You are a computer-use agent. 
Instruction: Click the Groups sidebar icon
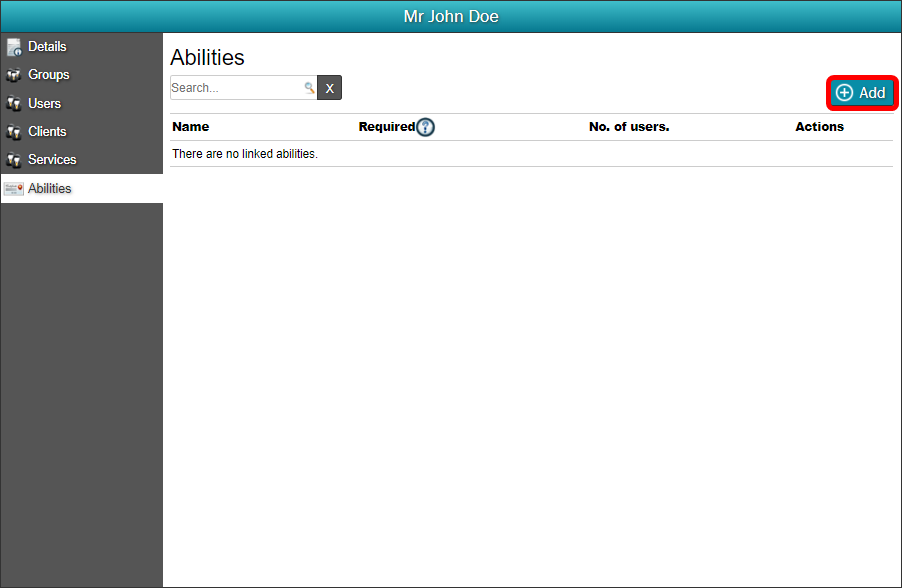[x=14, y=75]
